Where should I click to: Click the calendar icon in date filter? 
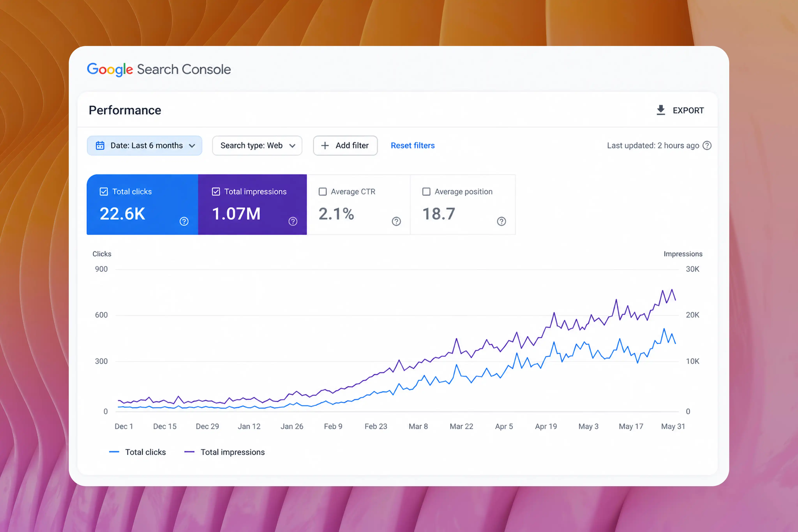click(x=100, y=146)
